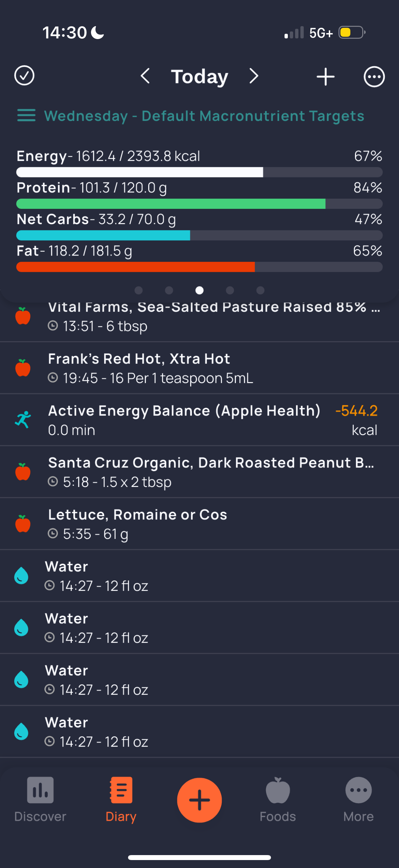The height and width of the screenshot is (868, 399).
Task: Select the first summary page dot
Action: [x=138, y=290]
